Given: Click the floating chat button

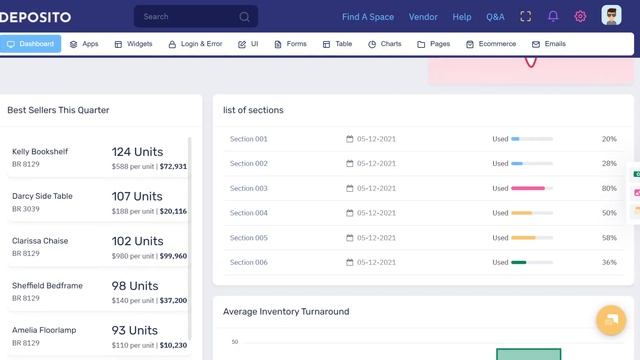Looking at the screenshot, I should coord(611,320).
